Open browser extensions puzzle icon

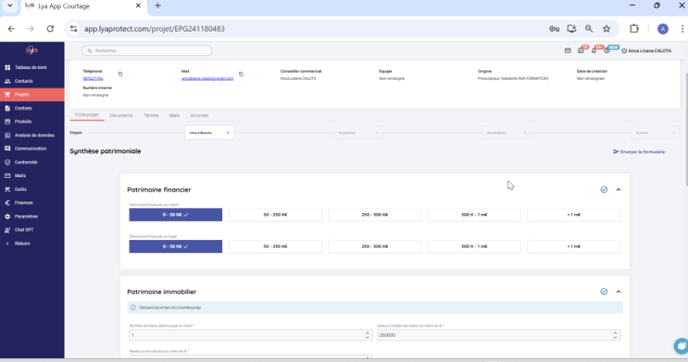(x=634, y=29)
